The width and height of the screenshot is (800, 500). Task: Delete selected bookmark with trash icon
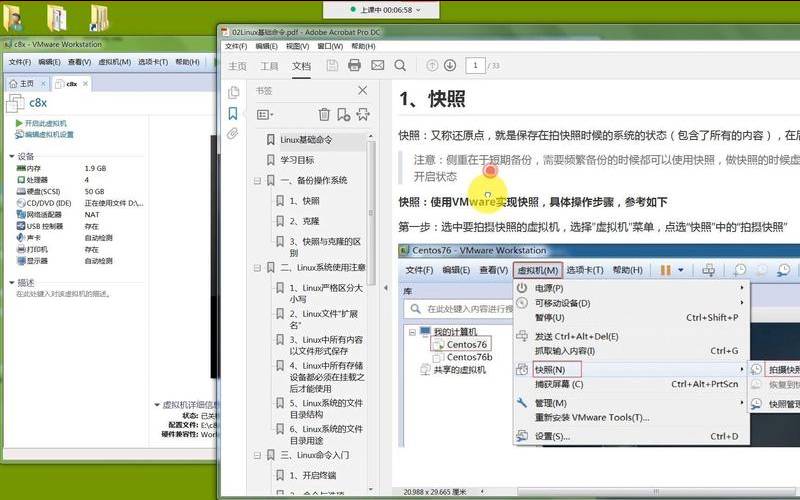click(324, 114)
